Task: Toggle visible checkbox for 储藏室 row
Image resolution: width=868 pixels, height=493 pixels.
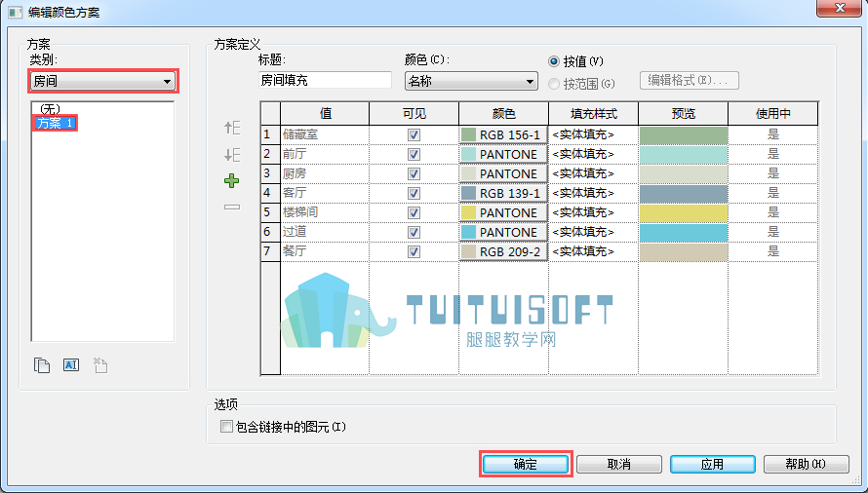Action: [x=414, y=134]
